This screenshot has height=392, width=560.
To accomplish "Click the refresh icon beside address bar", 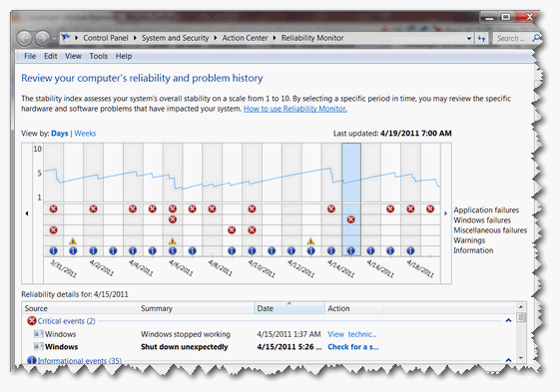I will pos(481,38).
